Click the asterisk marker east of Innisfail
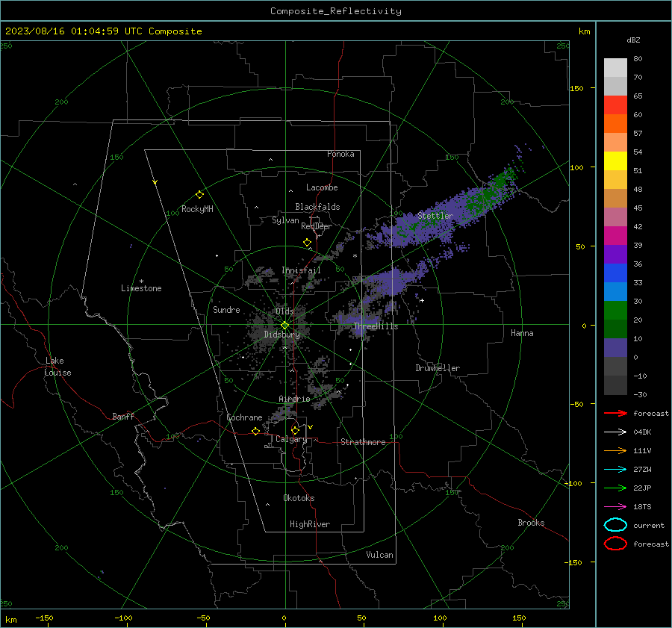This screenshot has width=672, height=628. 355,256
